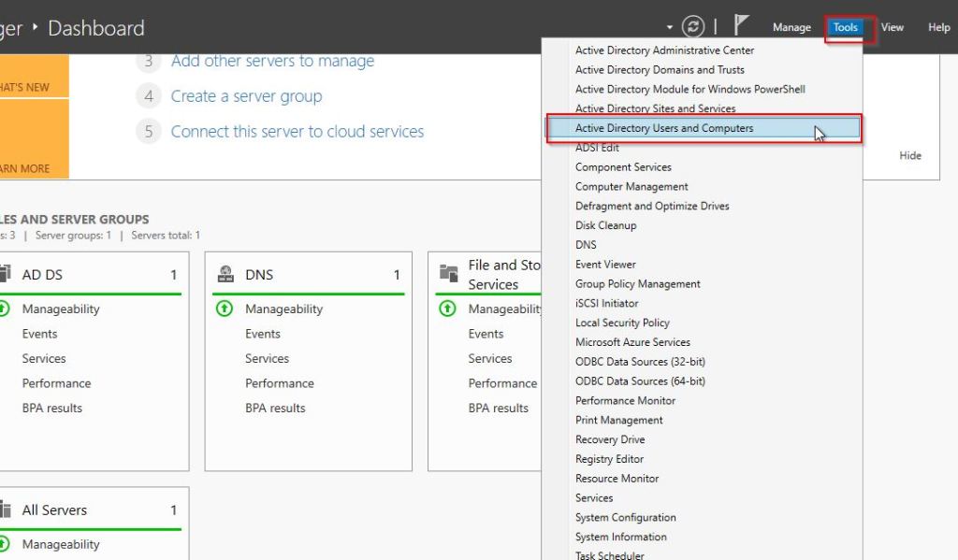Open DNS tile Services

pos(267,358)
